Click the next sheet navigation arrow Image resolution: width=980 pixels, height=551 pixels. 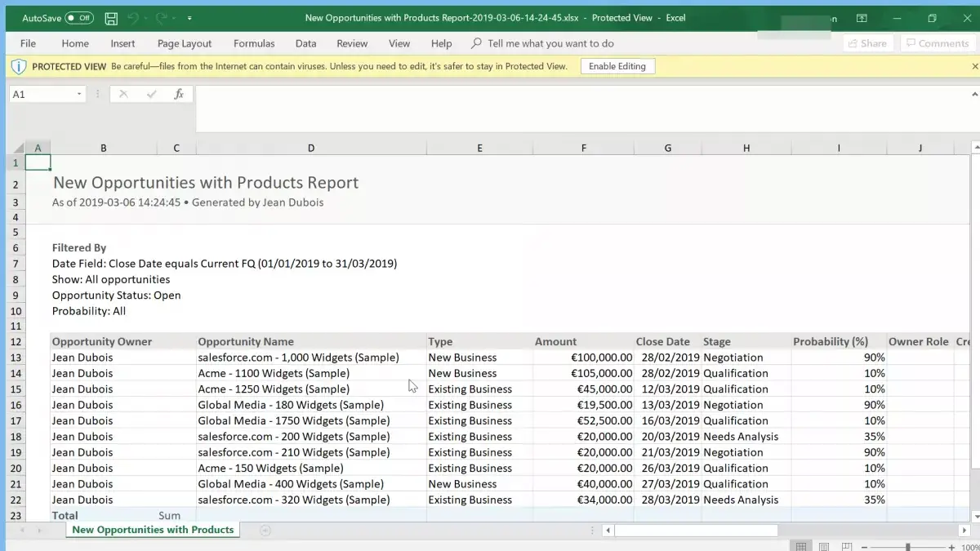click(38, 531)
